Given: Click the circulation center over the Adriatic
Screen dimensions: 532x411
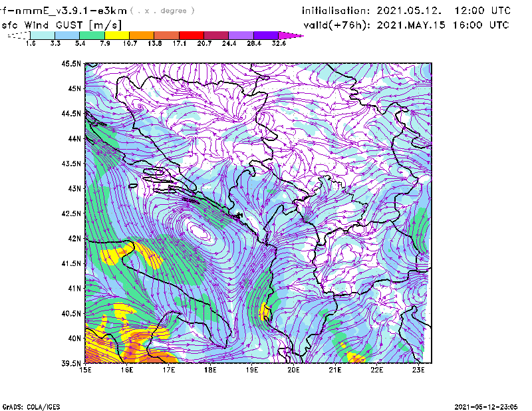Looking at the screenshot, I should [x=200, y=233].
